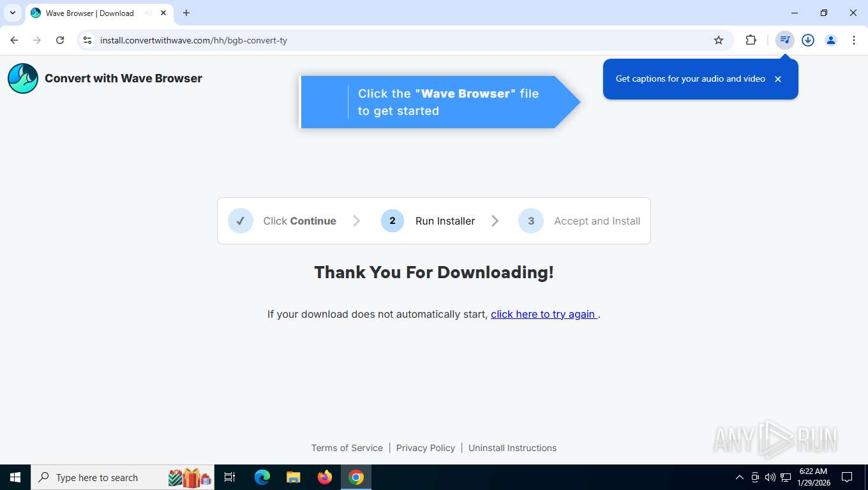Click the 'Run Installer' step text
This screenshot has width=868, height=490.
point(445,221)
